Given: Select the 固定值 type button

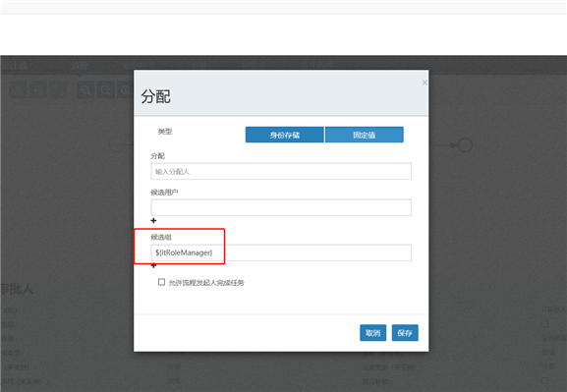Looking at the screenshot, I should (365, 135).
